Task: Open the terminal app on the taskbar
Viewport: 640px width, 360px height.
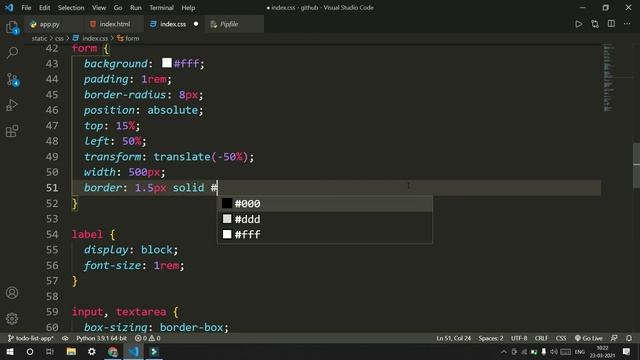Action: tap(154, 351)
